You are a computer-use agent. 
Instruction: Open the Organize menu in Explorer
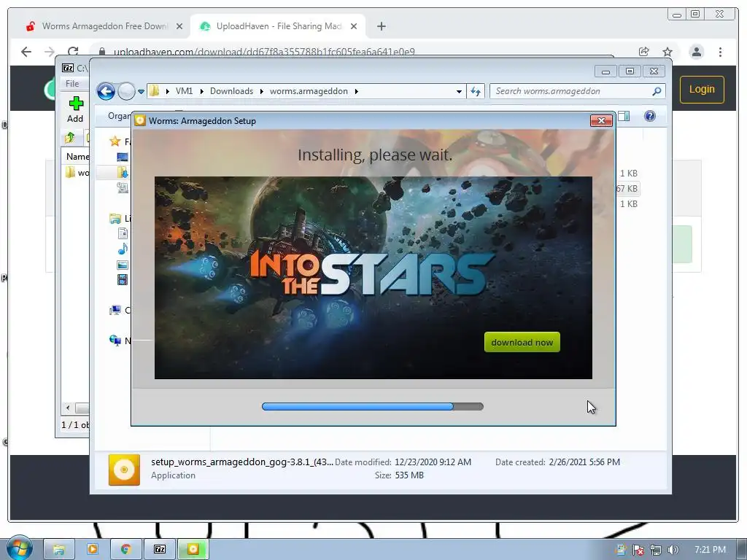pos(119,116)
